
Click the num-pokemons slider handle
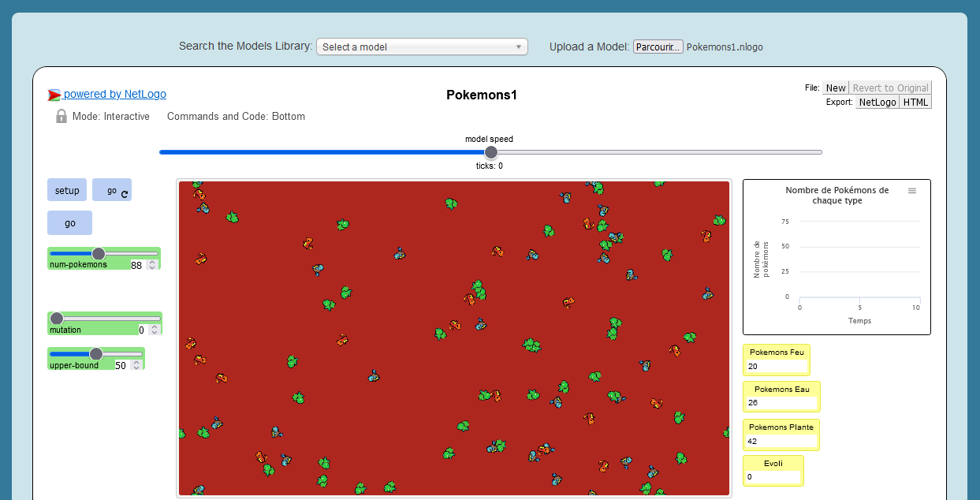coord(99,253)
